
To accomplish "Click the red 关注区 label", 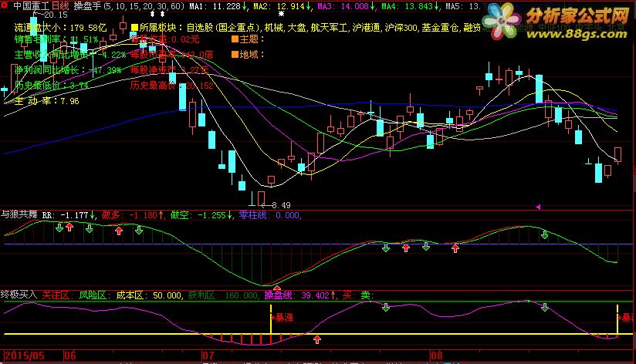I will pyautogui.click(x=57, y=295).
